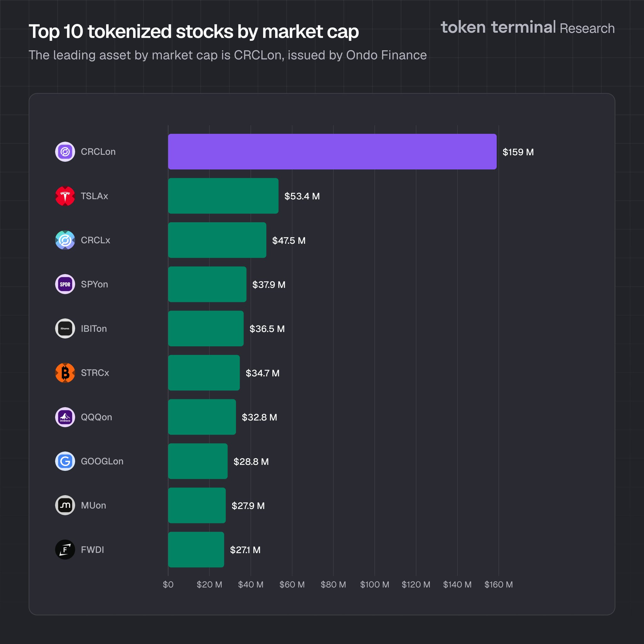
Task: Click the black FWDI icon
Action: 65,550
